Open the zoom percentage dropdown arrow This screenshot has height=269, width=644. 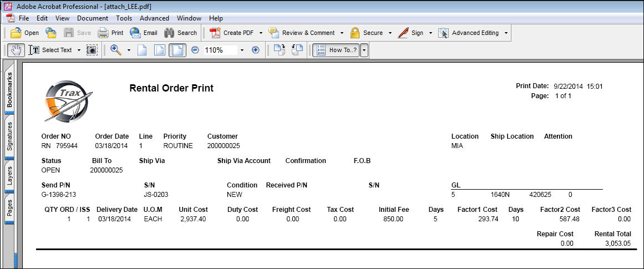coord(242,50)
